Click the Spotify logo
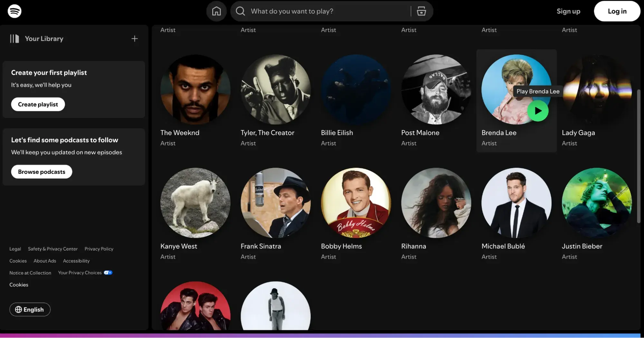This screenshot has height=338, width=644. pos(14,11)
